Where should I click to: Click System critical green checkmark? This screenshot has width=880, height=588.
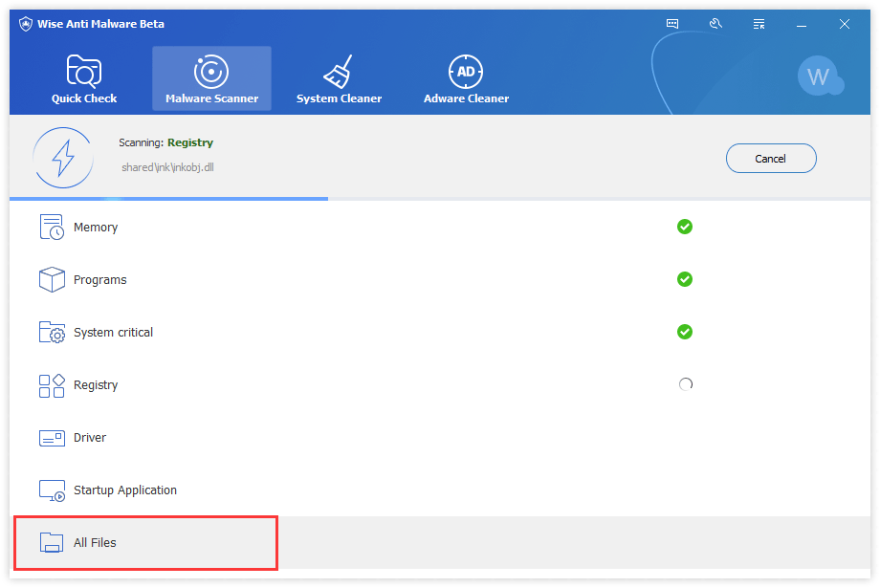tap(685, 332)
